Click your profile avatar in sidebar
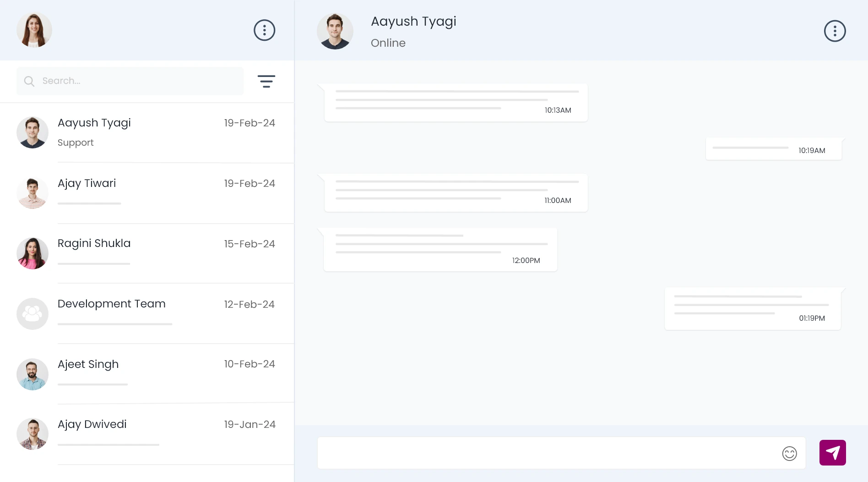 coord(34,30)
